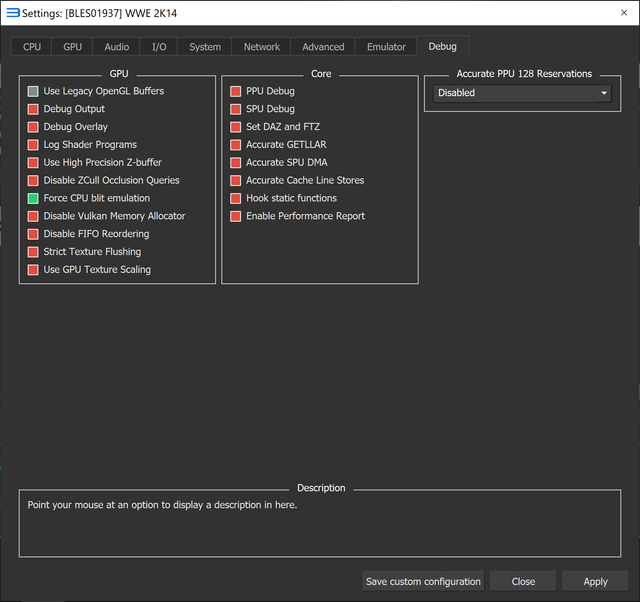The height and width of the screenshot is (602, 640).
Task: Check Log Shader Programs
Action: coord(33,145)
